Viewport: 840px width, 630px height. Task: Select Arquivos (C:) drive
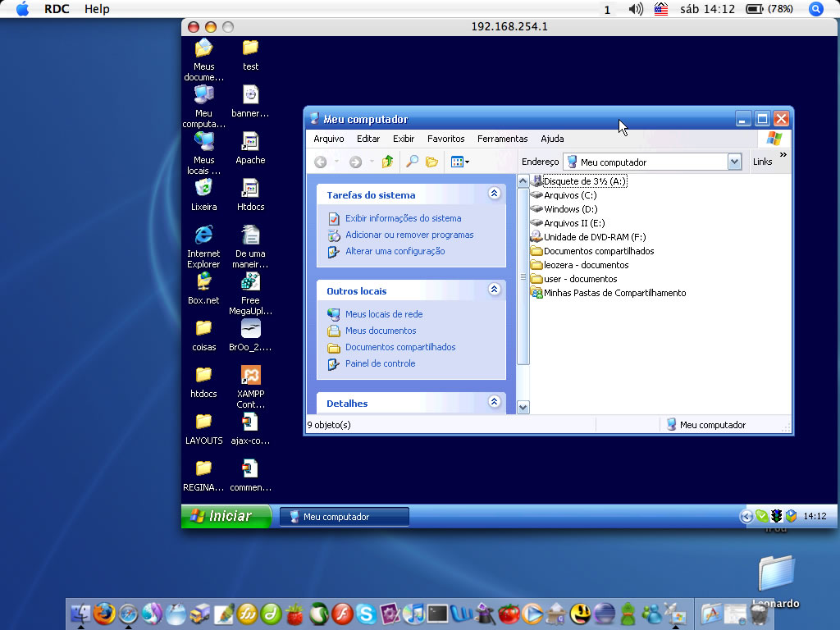[564, 195]
